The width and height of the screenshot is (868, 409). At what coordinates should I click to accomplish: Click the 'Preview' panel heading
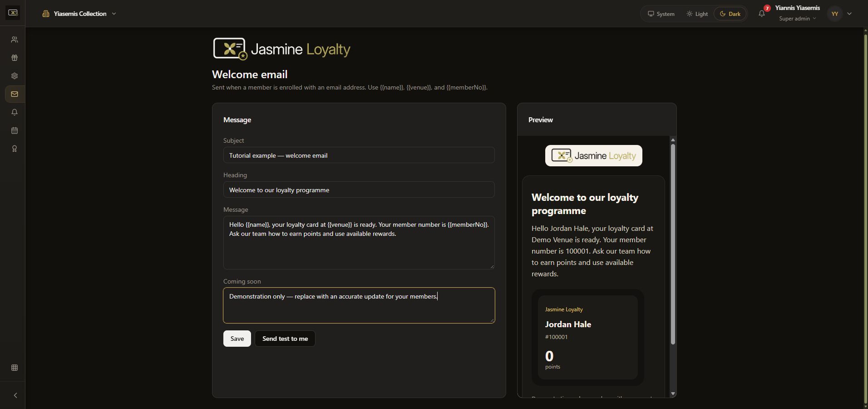click(540, 120)
